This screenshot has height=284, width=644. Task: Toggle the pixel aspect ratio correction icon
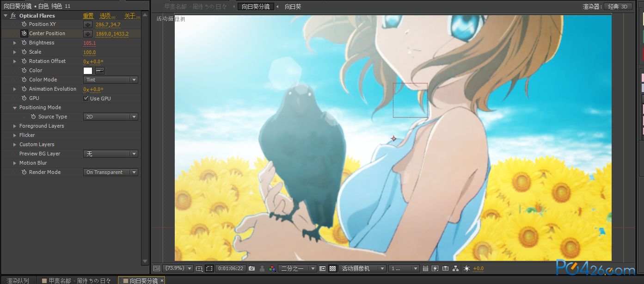425,268
